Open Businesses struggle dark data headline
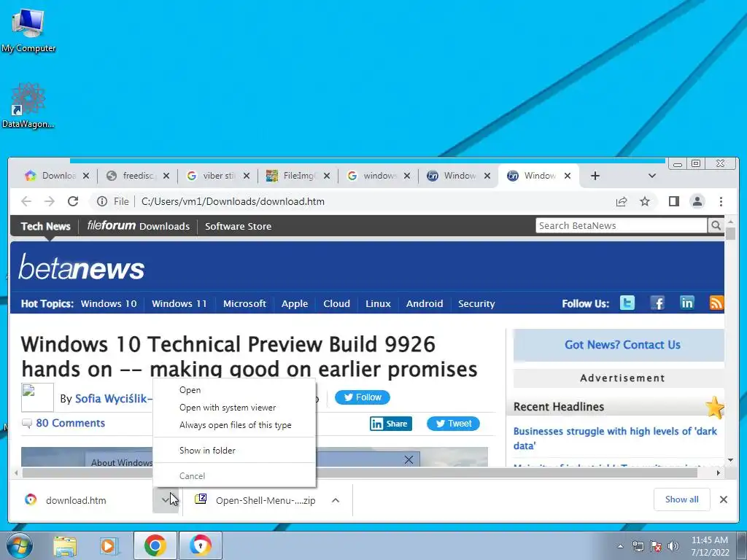 615,438
